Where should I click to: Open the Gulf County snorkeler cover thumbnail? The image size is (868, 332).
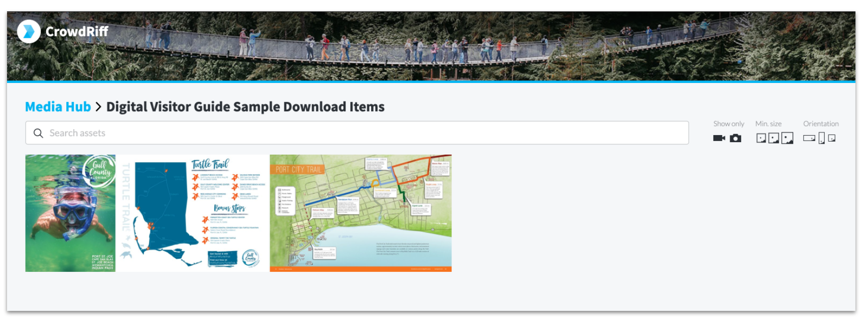(71, 213)
